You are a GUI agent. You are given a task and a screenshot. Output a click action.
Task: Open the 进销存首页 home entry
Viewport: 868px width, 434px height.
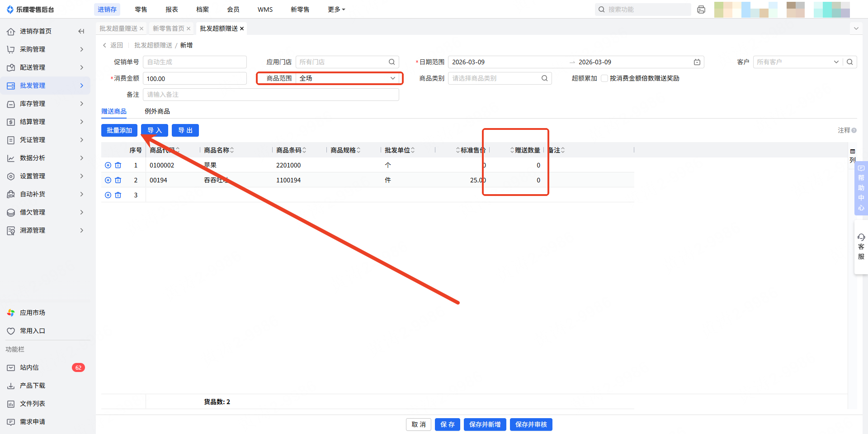pos(36,31)
